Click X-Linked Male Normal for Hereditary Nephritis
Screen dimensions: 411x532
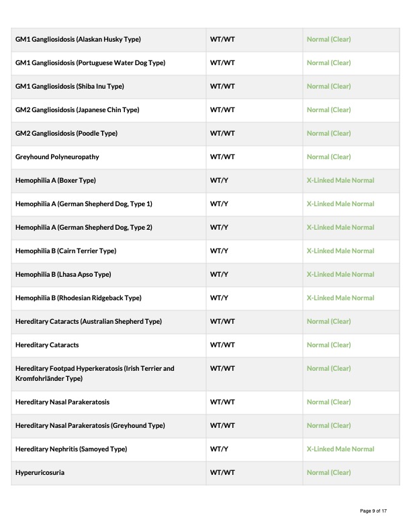[x=340, y=449]
